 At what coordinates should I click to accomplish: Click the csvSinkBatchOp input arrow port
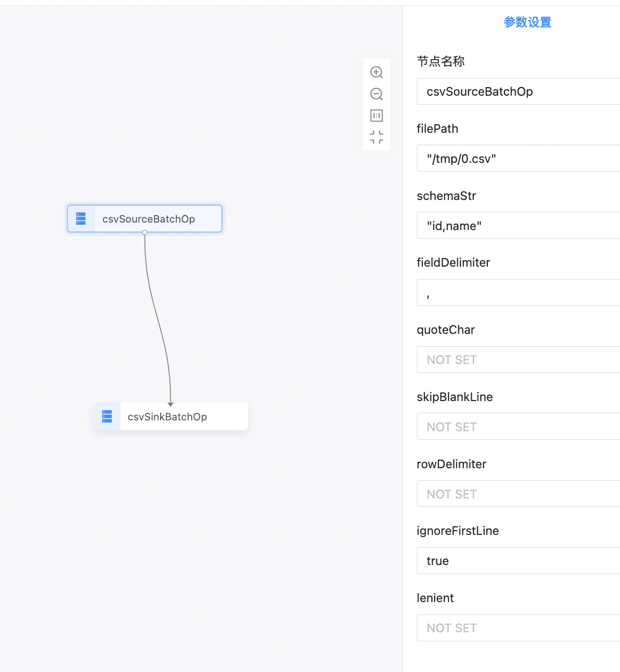pos(170,404)
